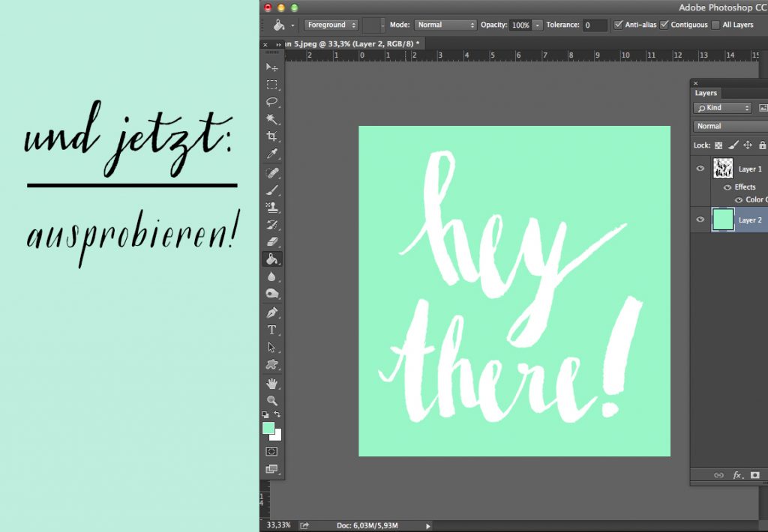Screen dimensions: 768x532
Task: Expand the Opacity slider arrow
Action: pos(538,25)
